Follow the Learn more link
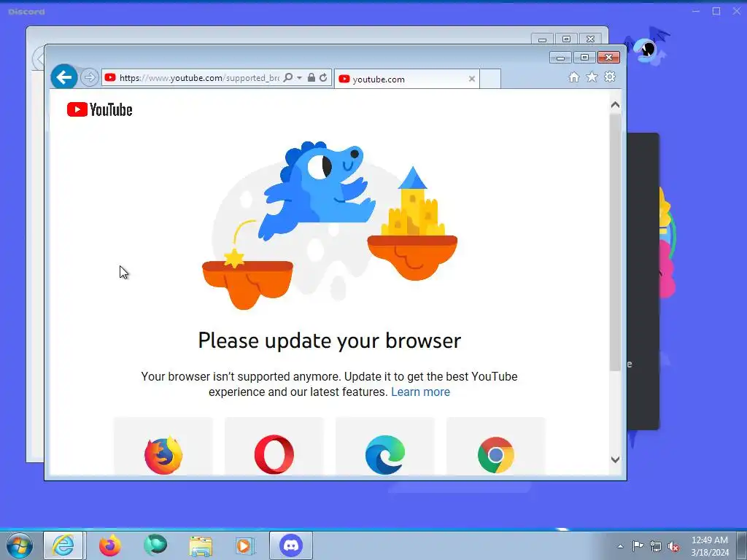Viewport: 747px width, 560px height. (x=420, y=392)
